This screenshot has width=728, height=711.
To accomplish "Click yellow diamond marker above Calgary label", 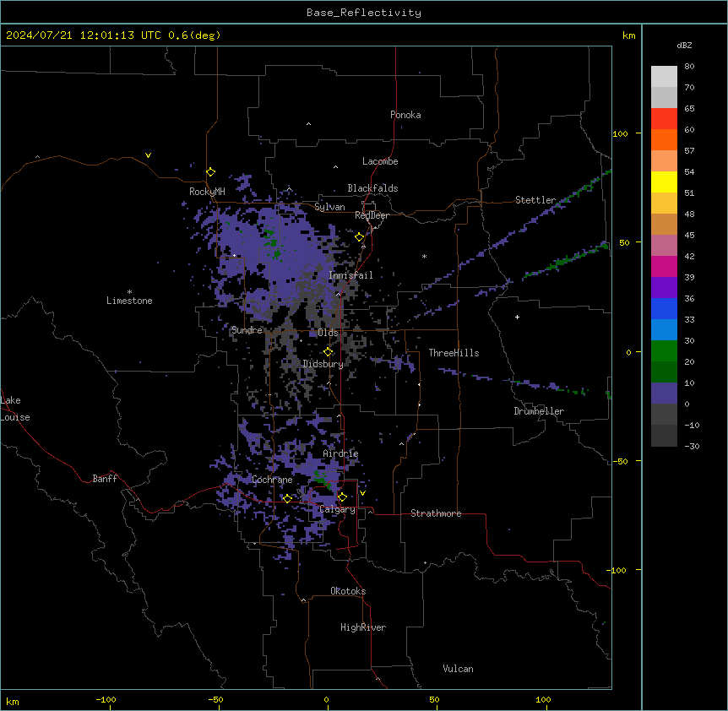I will 342,497.
